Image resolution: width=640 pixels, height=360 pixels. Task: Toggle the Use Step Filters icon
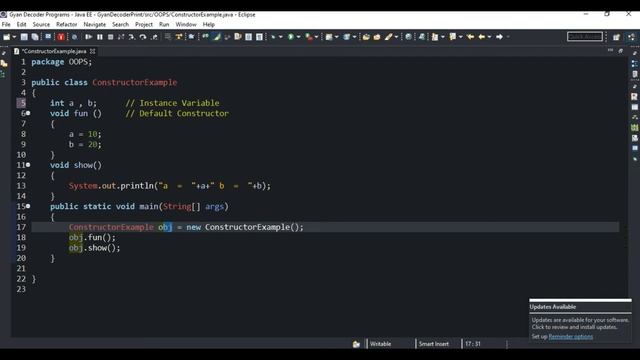[x=179, y=37]
